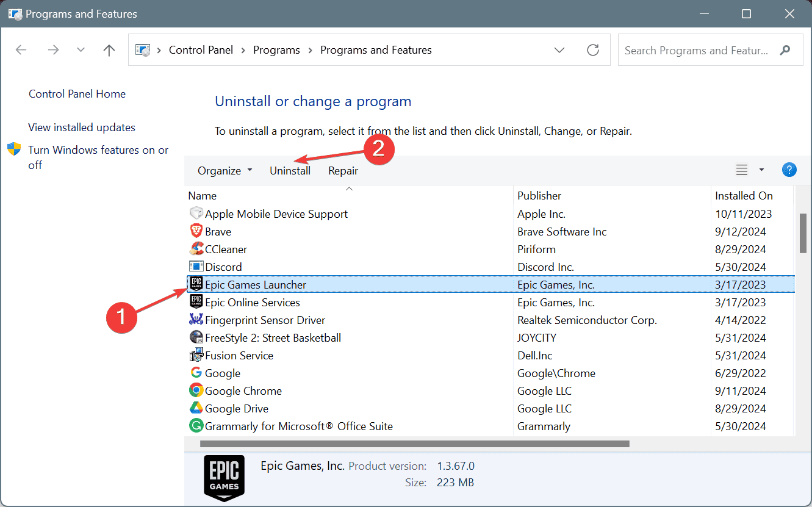Refresh the Programs and Features list
This screenshot has width=812, height=507.
coord(593,50)
